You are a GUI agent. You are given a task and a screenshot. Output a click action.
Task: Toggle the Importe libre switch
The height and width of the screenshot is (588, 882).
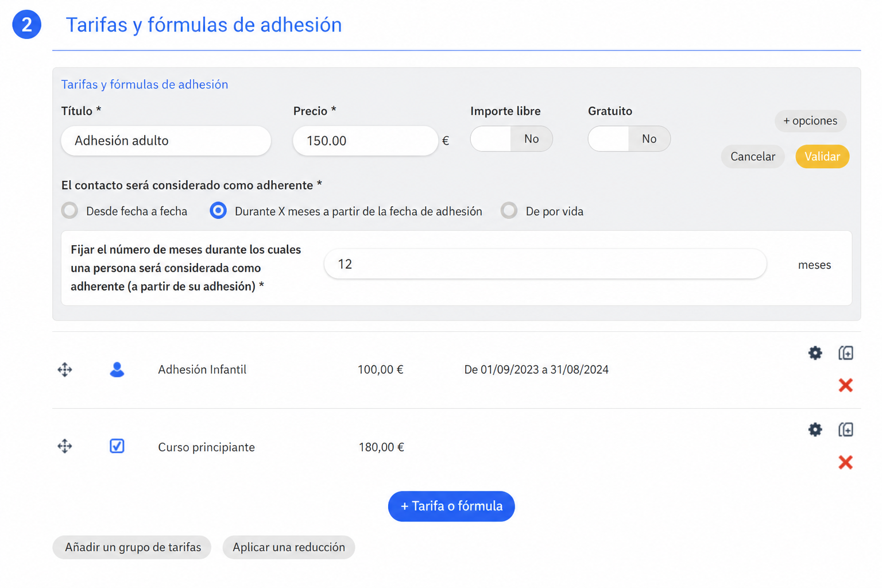[x=511, y=139]
